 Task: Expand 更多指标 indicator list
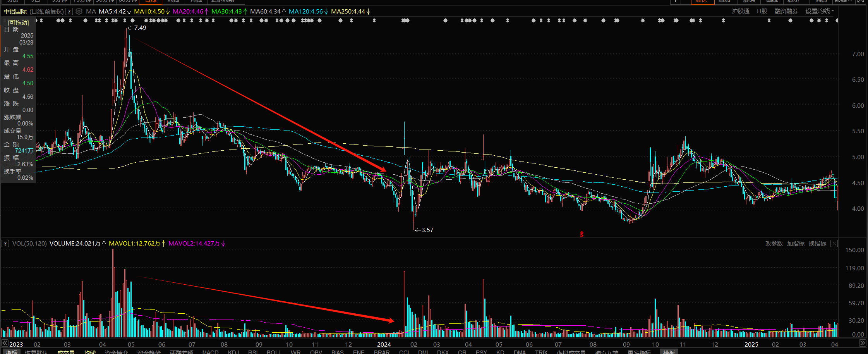[x=639, y=352]
